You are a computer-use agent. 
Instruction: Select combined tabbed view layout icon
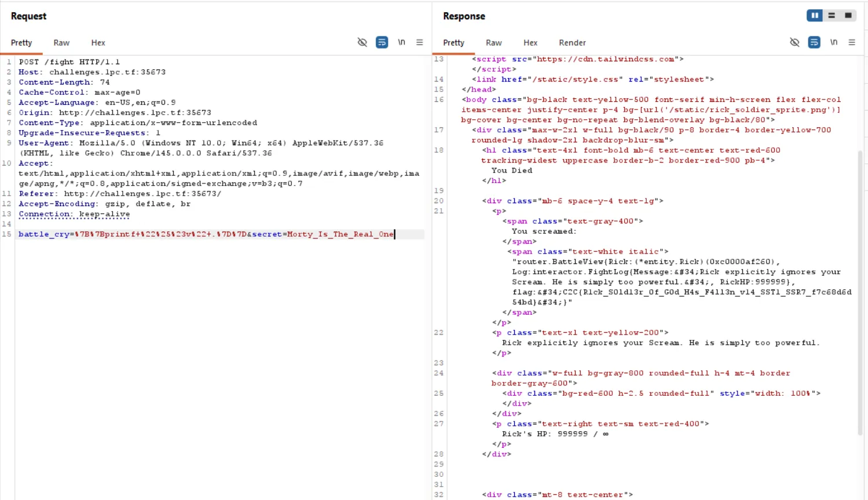click(x=848, y=16)
